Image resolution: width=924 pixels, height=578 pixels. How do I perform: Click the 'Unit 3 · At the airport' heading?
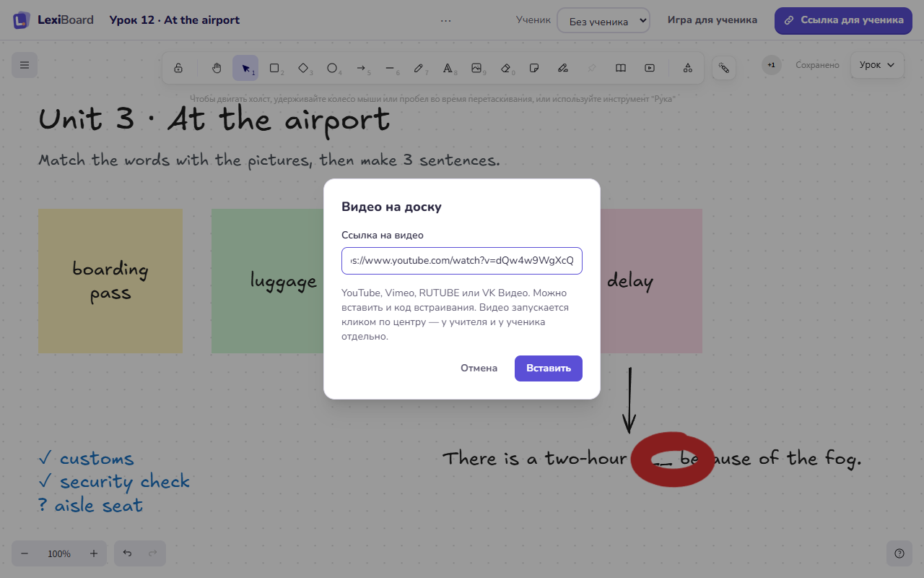click(214, 119)
